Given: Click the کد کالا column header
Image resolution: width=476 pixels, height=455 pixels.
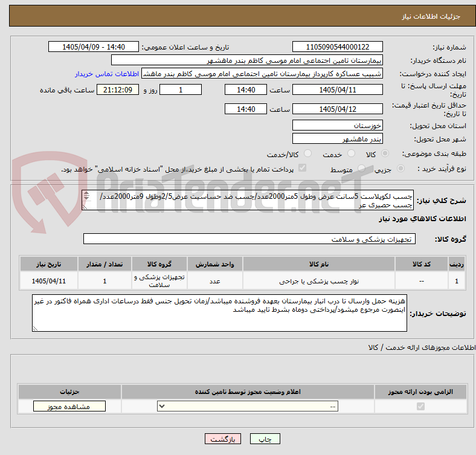Looking at the screenshot, I should [x=422, y=264].
